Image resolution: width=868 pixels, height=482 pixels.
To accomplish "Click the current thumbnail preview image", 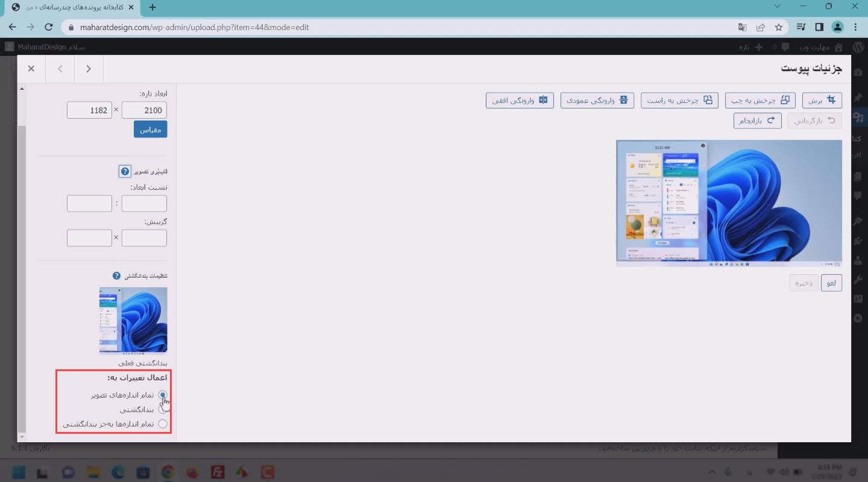I will coord(133,321).
